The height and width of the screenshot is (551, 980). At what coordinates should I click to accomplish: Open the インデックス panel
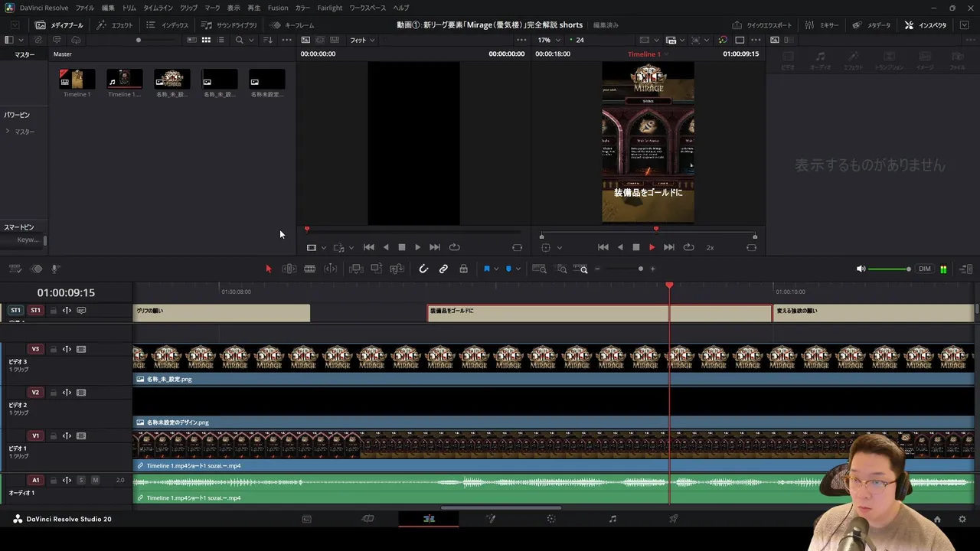[x=168, y=25]
